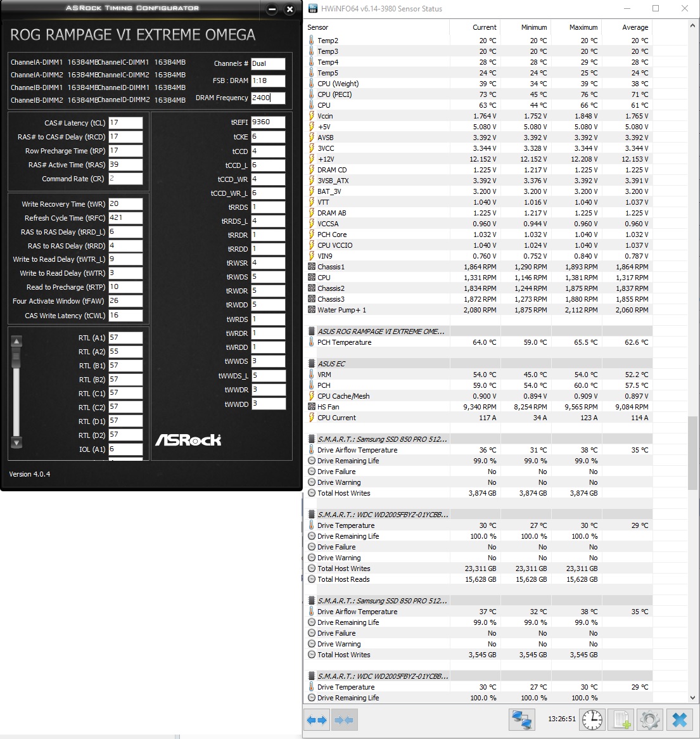Click the fan icon beside HS Fan
700x739 pixels.
[x=312, y=407]
